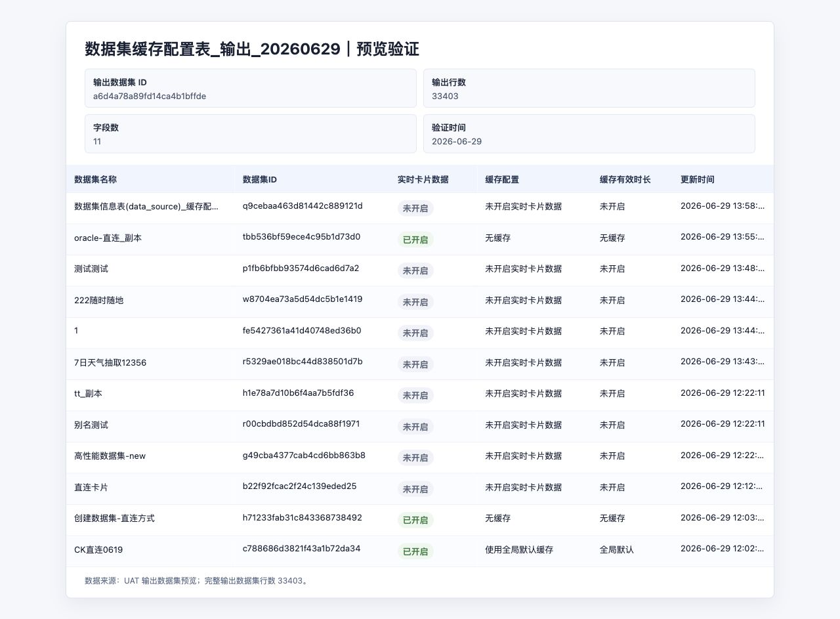Select the row named oracle-直连_副本
This screenshot has width=840, height=619.
[420, 239]
